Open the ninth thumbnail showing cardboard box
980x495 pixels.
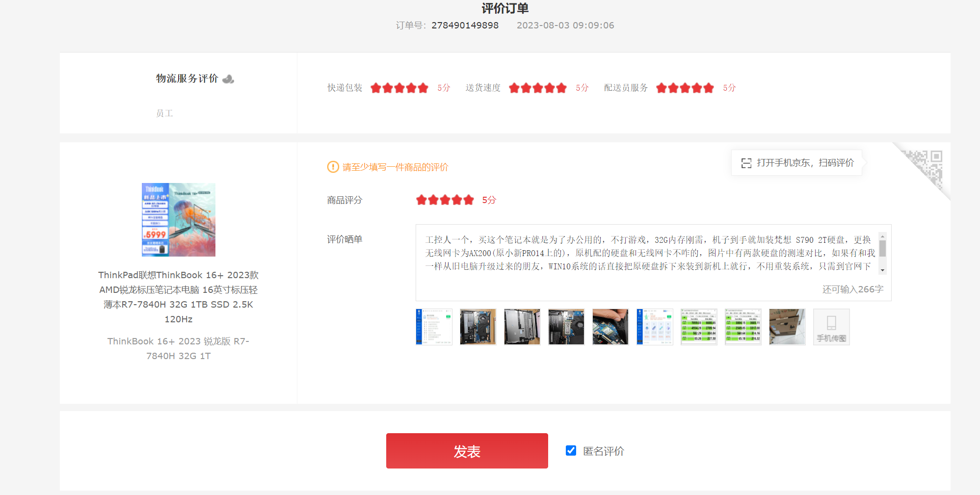tap(787, 327)
